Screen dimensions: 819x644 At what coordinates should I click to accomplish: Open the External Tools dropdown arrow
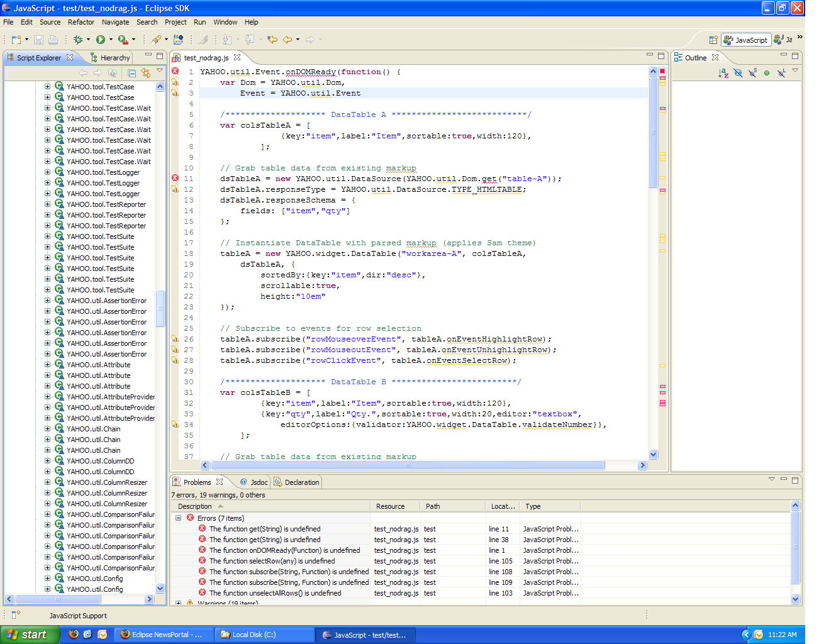tap(133, 40)
